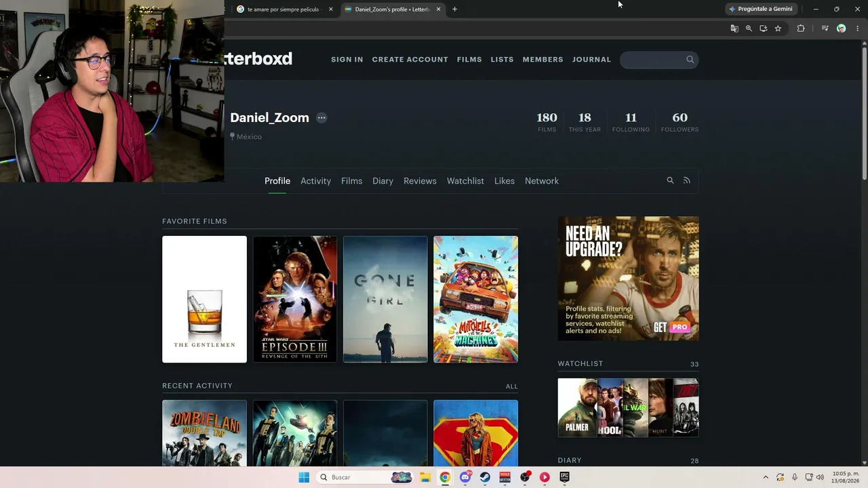Click the FAVORITE FILMS heading
This screenshot has width=868, height=488.
pyautogui.click(x=195, y=221)
